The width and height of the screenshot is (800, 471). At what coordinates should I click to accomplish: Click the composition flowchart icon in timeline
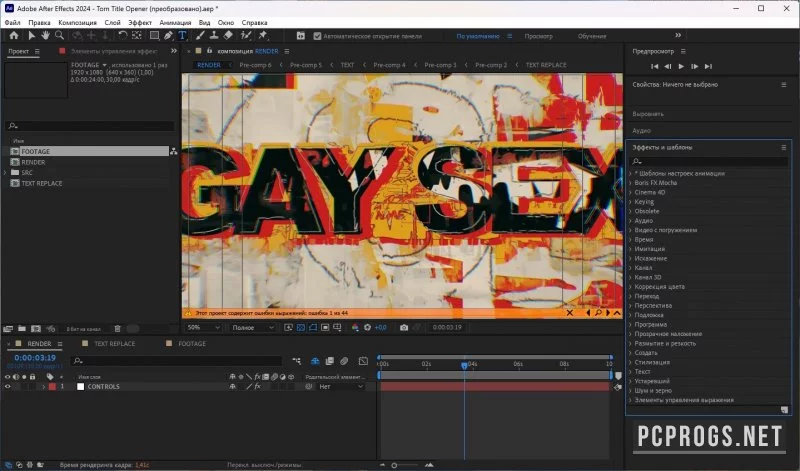click(x=296, y=361)
